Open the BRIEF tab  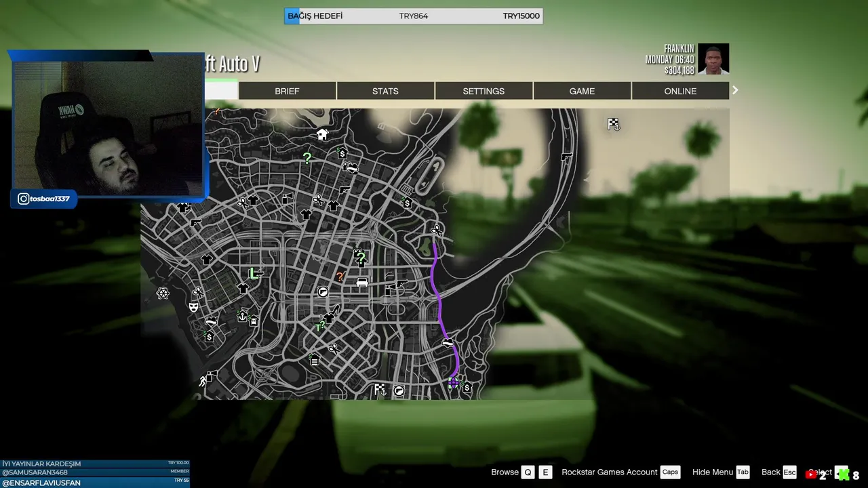pos(287,91)
